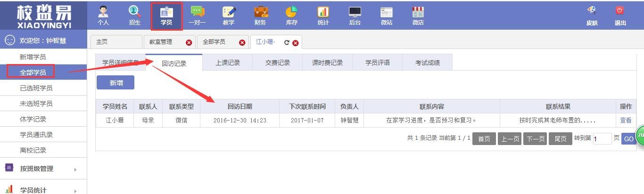This screenshot has width=644, height=194.
Task: Open the 微店 micro-shop module
Action: point(418,16)
